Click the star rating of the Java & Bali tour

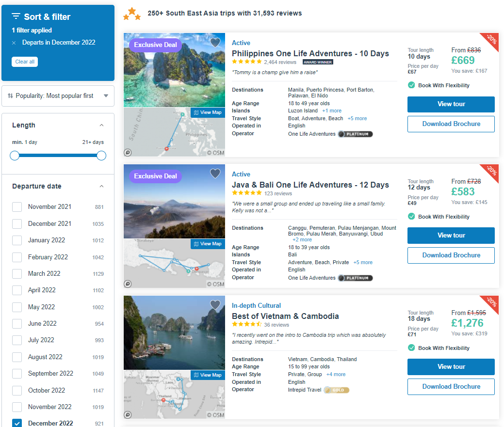pyautogui.click(x=247, y=193)
